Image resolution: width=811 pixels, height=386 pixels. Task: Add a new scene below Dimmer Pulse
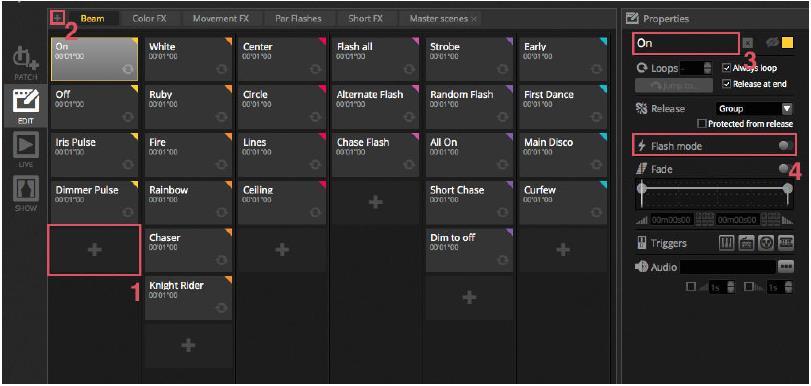tap(94, 250)
